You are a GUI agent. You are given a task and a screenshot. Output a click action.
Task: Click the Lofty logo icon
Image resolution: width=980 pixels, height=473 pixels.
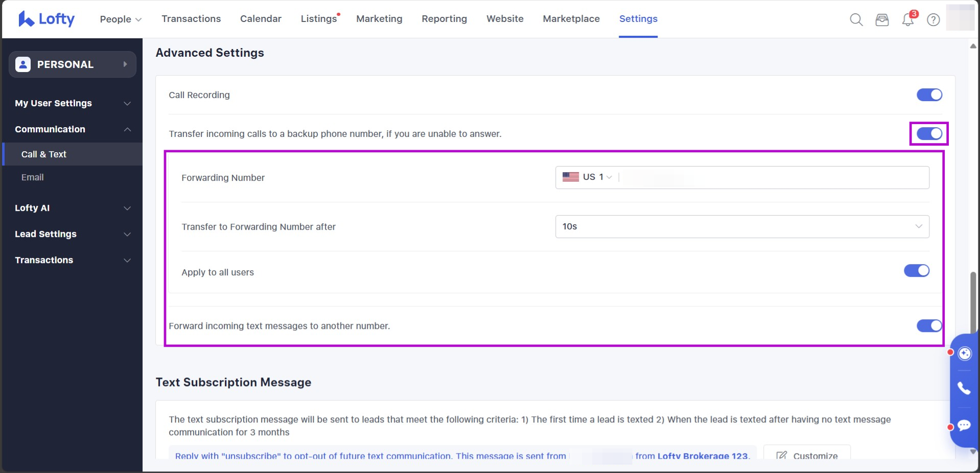point(26,19)
